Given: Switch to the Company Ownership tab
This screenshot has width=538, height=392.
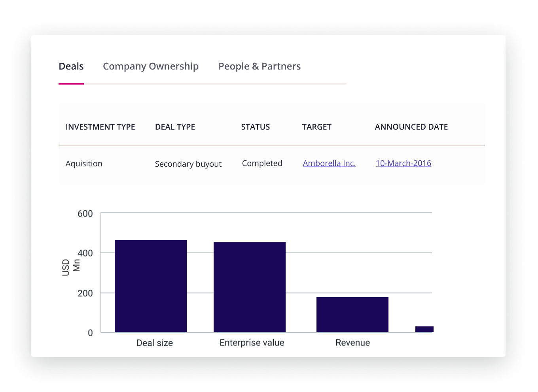Looking at the screenshot, I should (150, 66).
